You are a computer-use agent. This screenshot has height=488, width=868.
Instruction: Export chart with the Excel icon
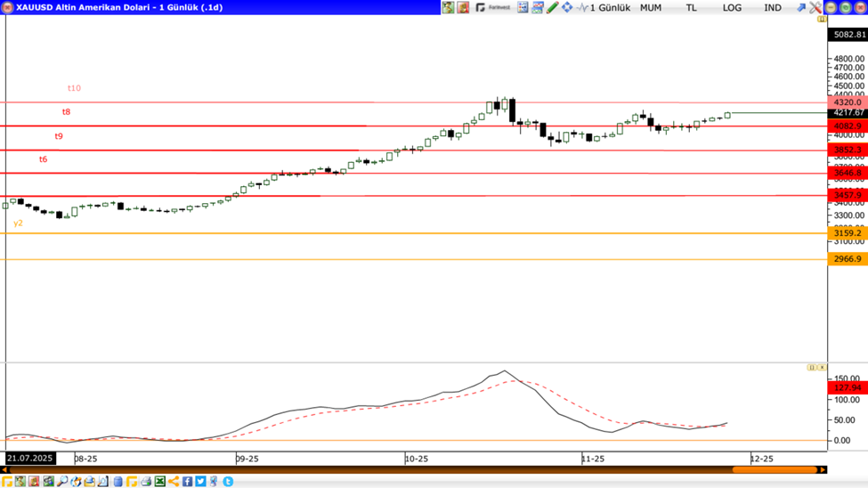(160, 482)
